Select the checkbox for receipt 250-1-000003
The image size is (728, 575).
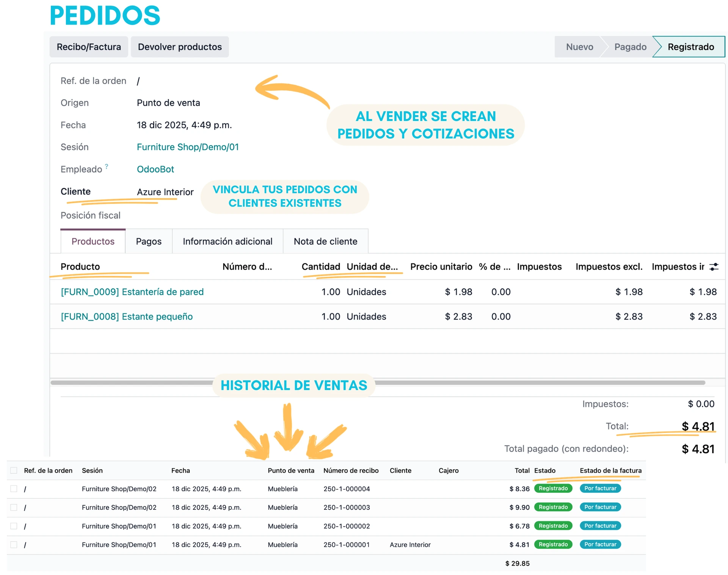[14, 507]
